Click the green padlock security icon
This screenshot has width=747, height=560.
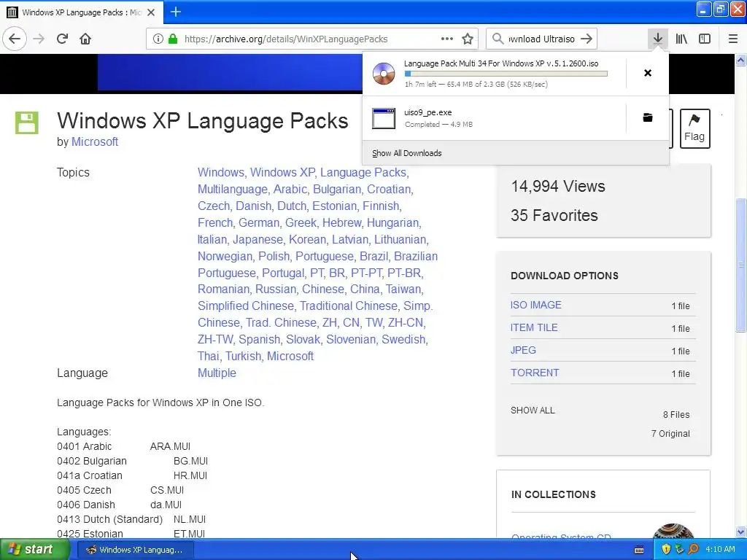173,39
